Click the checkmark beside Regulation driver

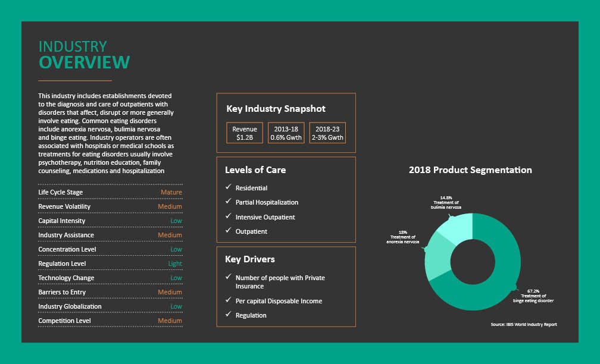tap(228, 315)
